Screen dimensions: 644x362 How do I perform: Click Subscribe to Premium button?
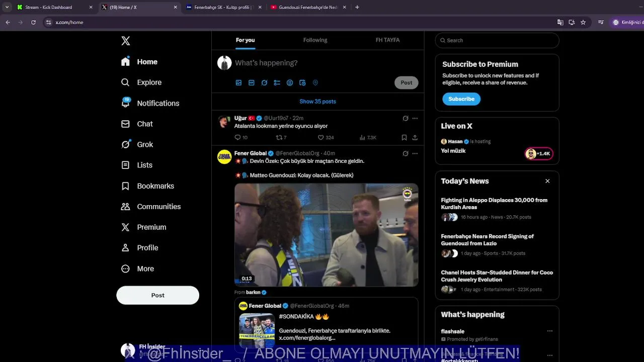(461, 99)
